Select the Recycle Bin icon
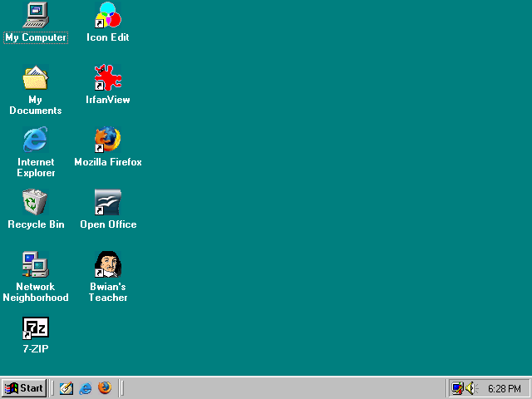532x399 pixels. click(x=36, y=202)
